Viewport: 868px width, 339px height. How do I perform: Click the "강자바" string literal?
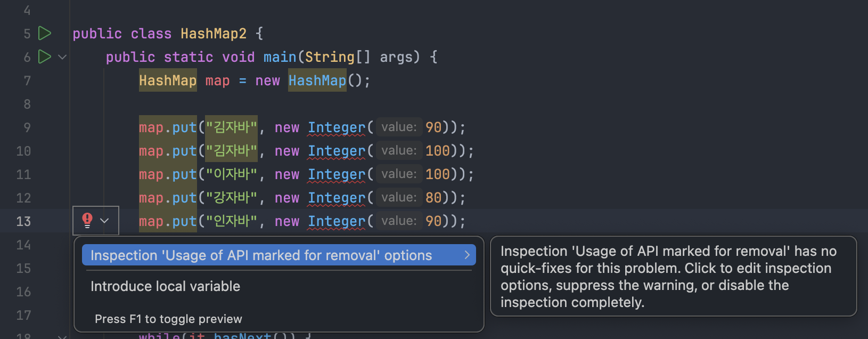point(232,198)
